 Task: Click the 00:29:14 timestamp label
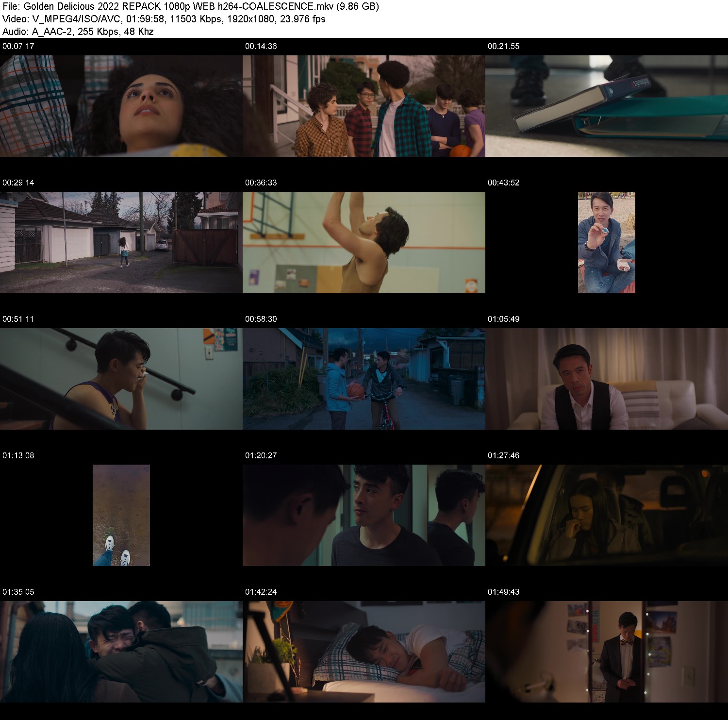18,183
